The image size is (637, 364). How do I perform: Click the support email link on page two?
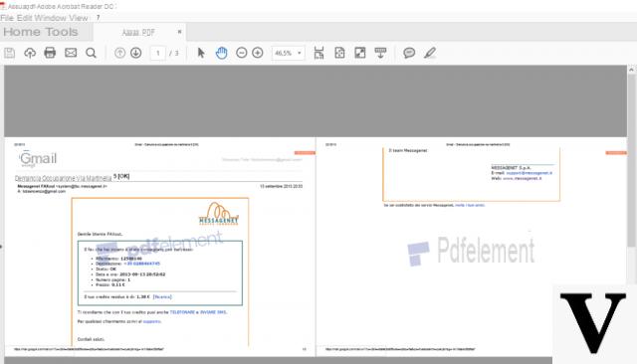(529, 173)
